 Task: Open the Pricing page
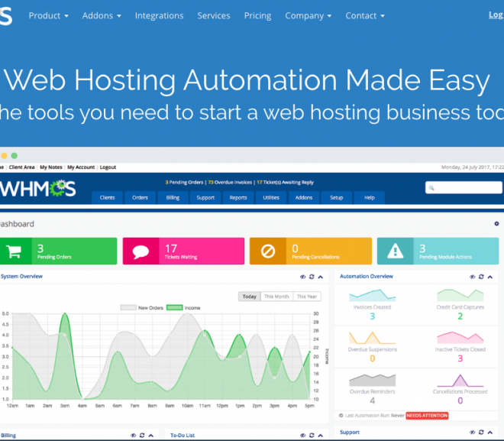tap(257, 16)
